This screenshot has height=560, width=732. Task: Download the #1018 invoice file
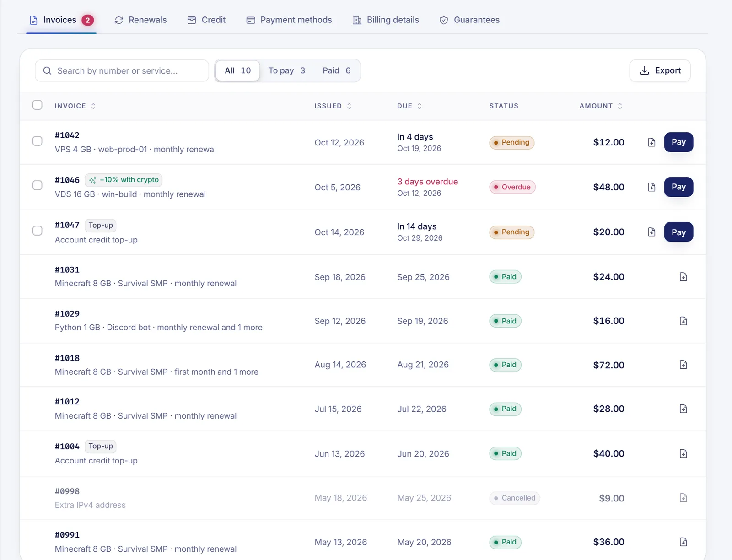tap(683, 365)
